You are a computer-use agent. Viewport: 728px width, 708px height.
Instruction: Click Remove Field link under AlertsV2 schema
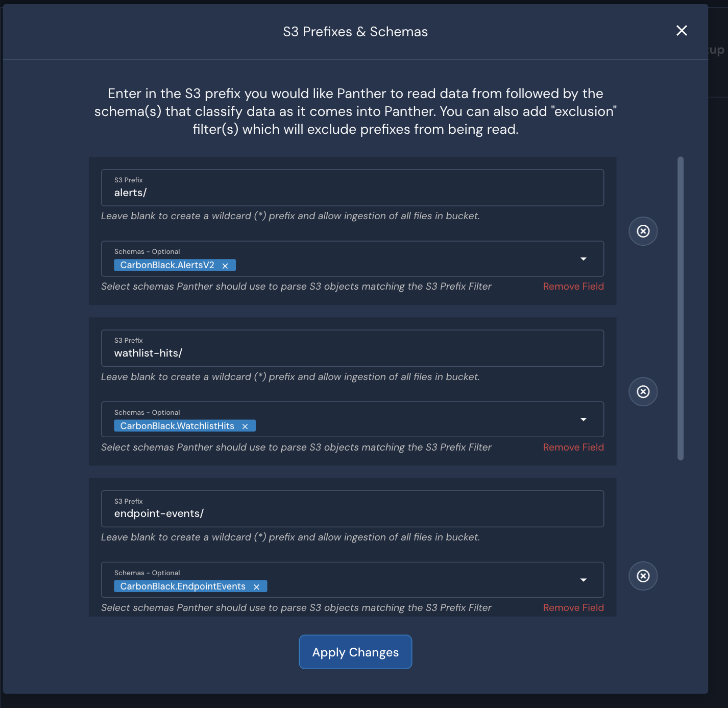(x=573, y=287)
